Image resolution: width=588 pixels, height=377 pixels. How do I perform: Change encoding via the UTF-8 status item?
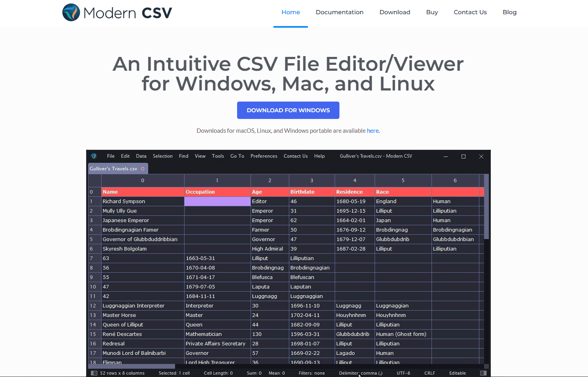click(403, 373)
